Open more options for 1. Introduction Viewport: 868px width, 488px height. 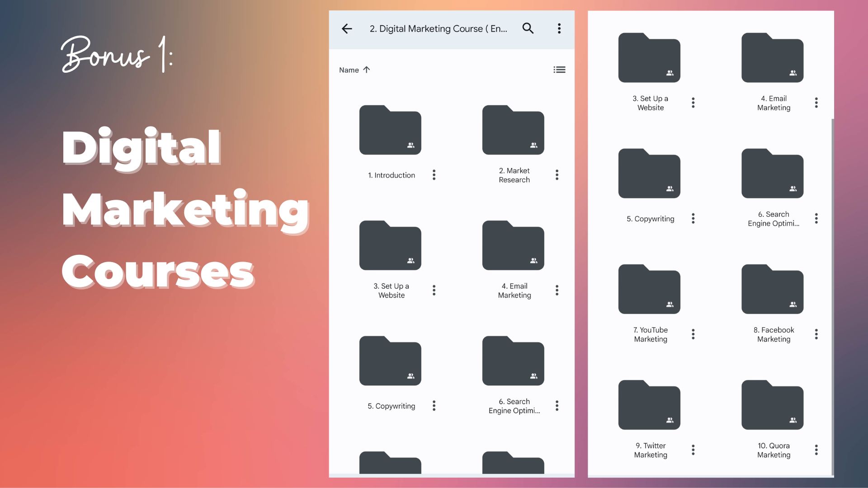(x=434, y=175)
